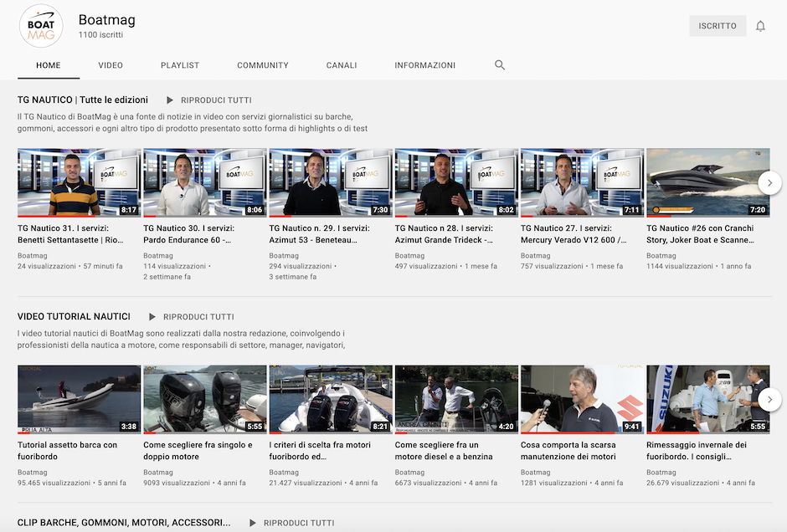Click Boatmag channel name under Rimessaggio invernale video

click(661, 473)
